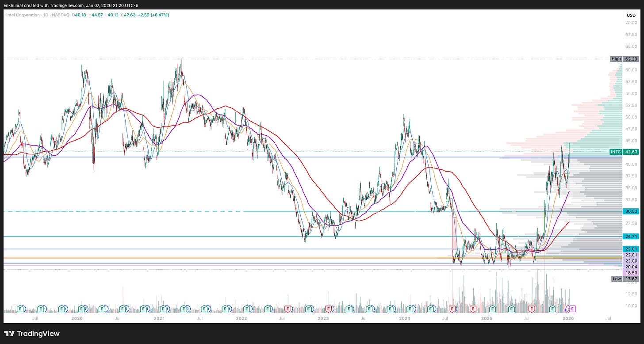Click the 2025 label on the time axis
This screenshot has width=644, height=344.
pyautogui.click(x=487, y=318)
